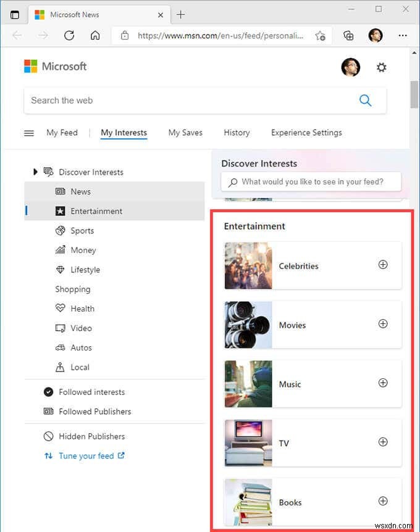
Task: Open the History section
Action: pyautogui.click(x=237, y=132)
